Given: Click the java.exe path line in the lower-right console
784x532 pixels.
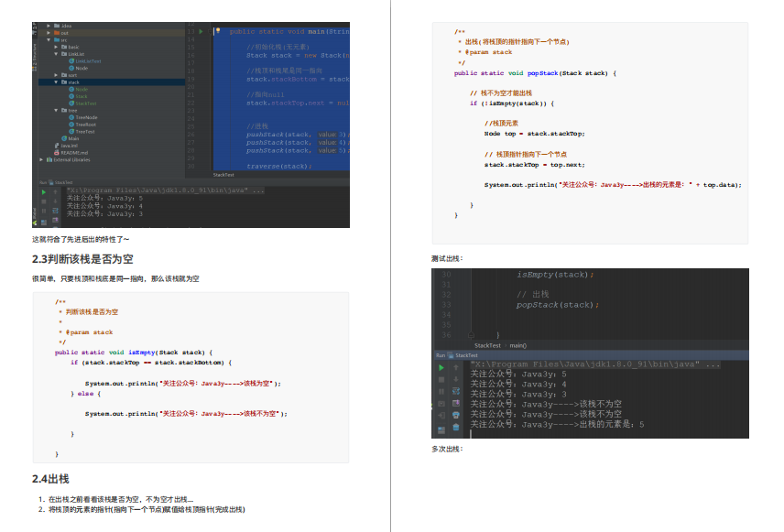Looking at the screenshot, I should (595, 364).
